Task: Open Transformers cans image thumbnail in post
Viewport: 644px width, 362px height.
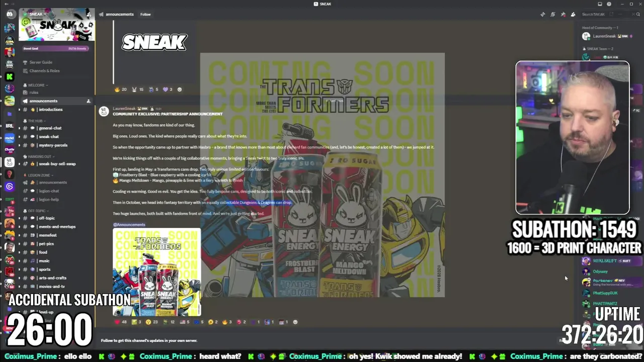Action: (156, 272)
